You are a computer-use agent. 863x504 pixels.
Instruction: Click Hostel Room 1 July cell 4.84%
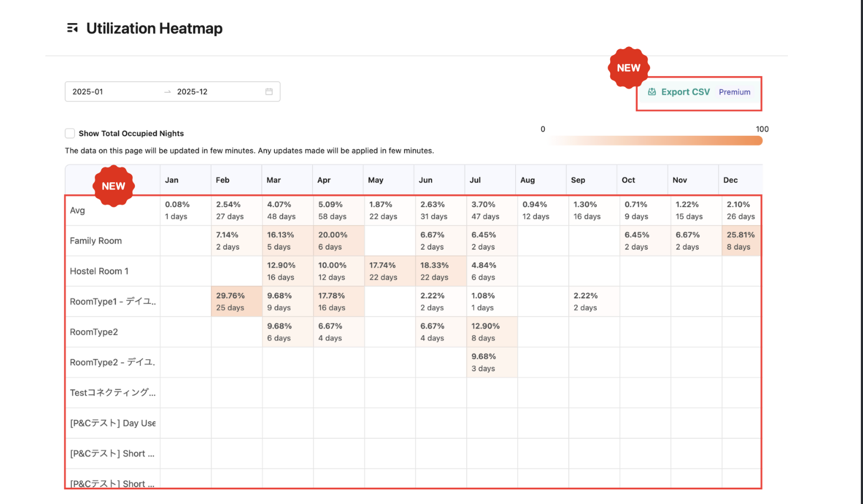click(x=492, y=271)
